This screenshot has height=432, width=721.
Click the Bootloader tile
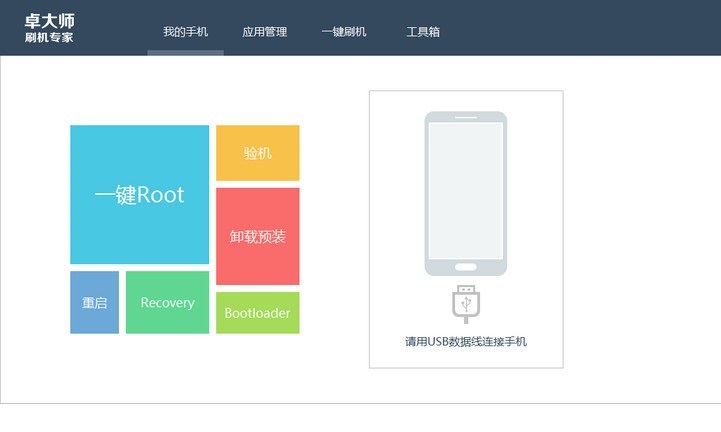[x=258, y=313]
